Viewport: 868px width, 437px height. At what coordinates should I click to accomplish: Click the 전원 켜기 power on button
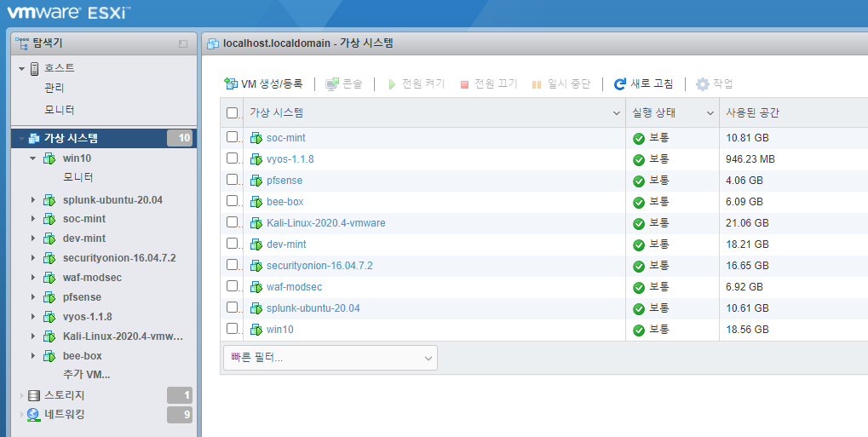[417, 84]
